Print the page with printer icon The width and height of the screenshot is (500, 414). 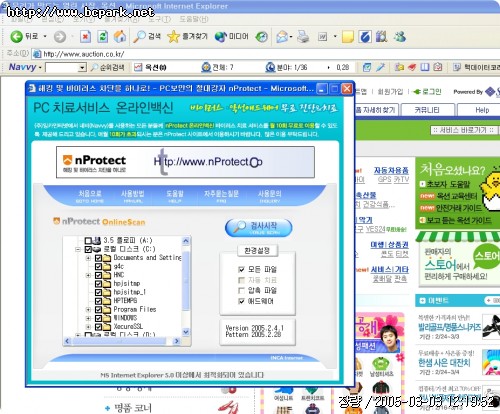[303, 37]
